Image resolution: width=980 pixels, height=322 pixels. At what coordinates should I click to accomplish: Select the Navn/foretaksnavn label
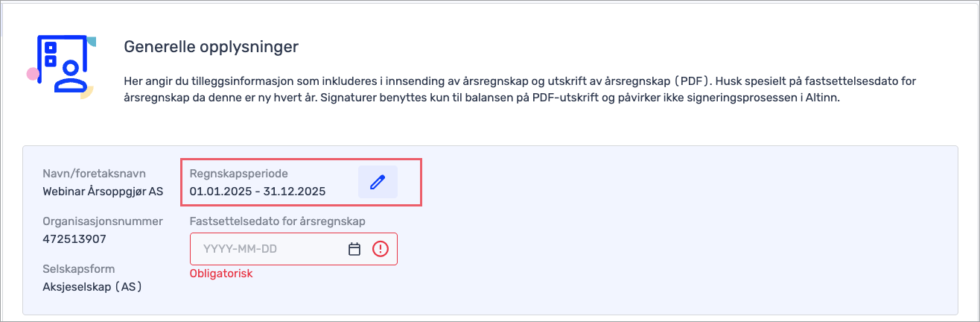pyautogui.click(x=94, y=174)
